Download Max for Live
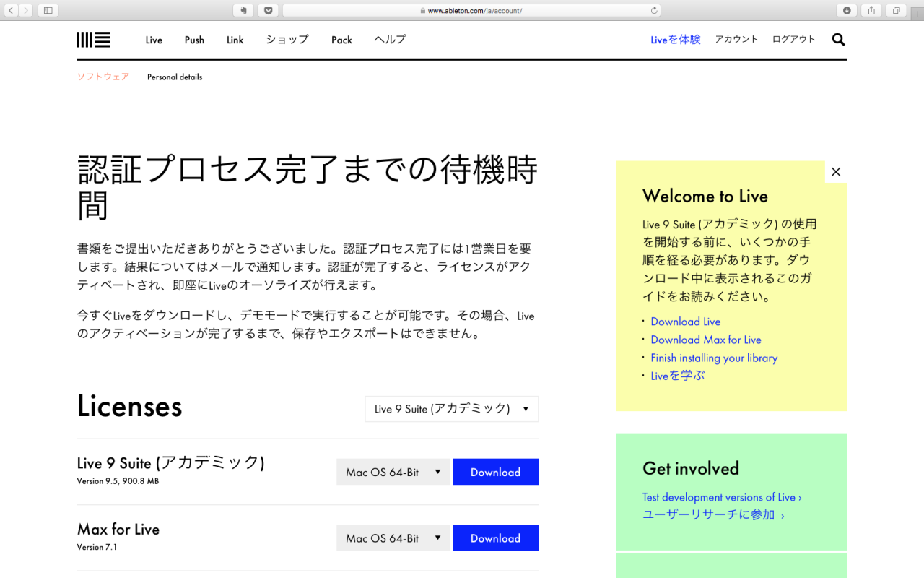Image resolution: width=924 pixels, height=578 pixels. coord(495,538)
